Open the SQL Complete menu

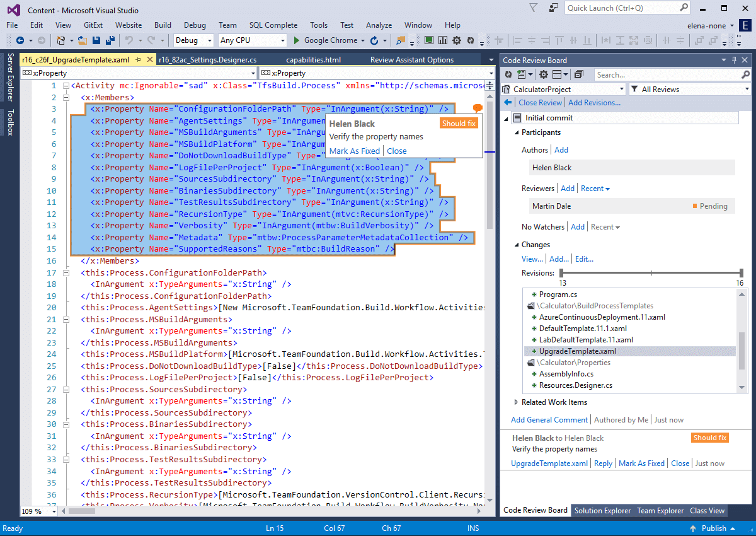(273, 25)
